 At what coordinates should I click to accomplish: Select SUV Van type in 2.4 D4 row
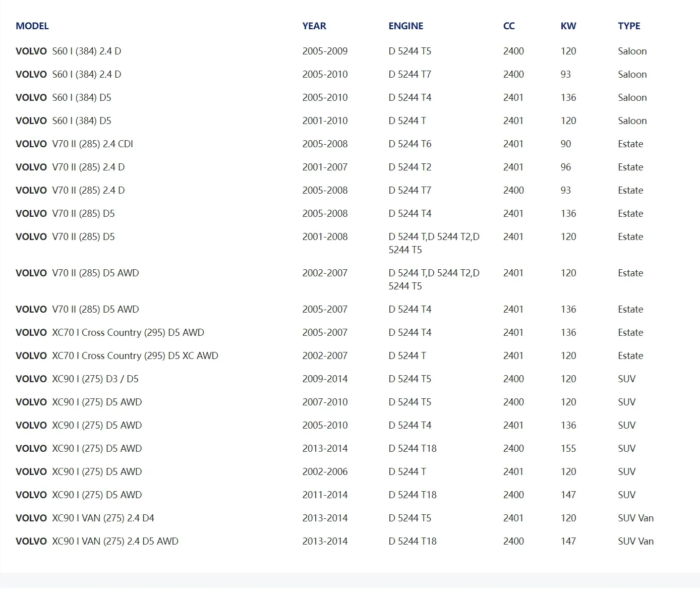(x=635, y=518)
